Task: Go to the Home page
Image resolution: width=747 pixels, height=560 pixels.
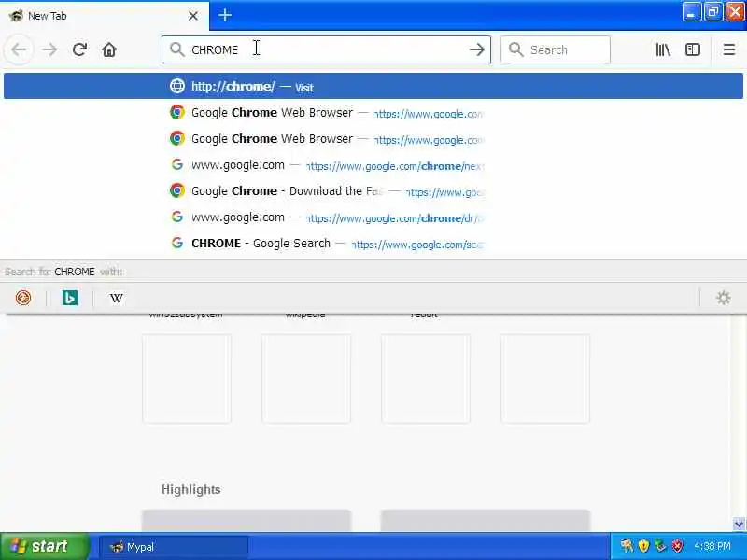Action: coord(109,49)
